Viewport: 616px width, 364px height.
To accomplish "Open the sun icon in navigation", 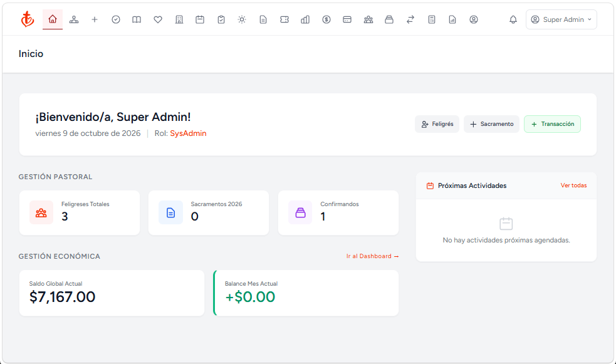I will click(x=242, y=19).
